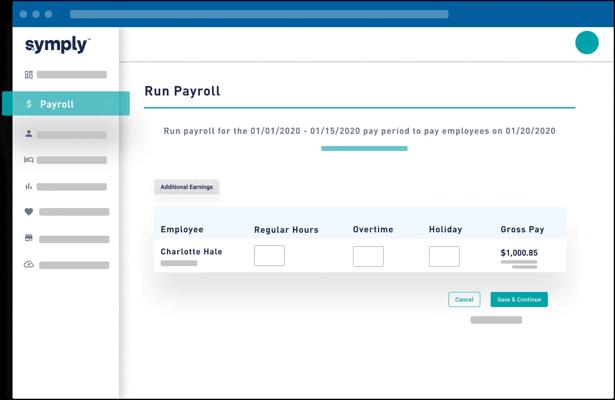Screen dimensions: 615x400
Task: Click the Holiday hours input box
Action: (444, 256)
